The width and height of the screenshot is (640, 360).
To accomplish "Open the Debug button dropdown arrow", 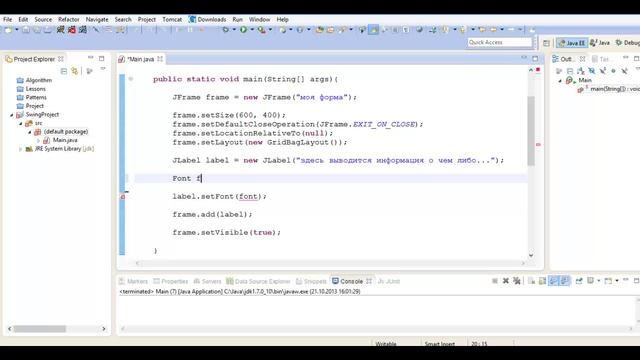I will (234, 29).
